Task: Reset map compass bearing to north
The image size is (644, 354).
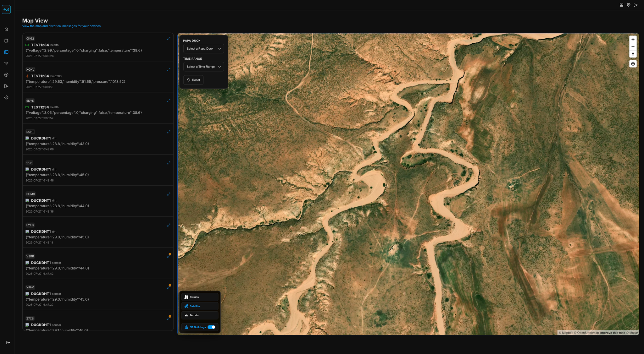Action: (633, 54)
